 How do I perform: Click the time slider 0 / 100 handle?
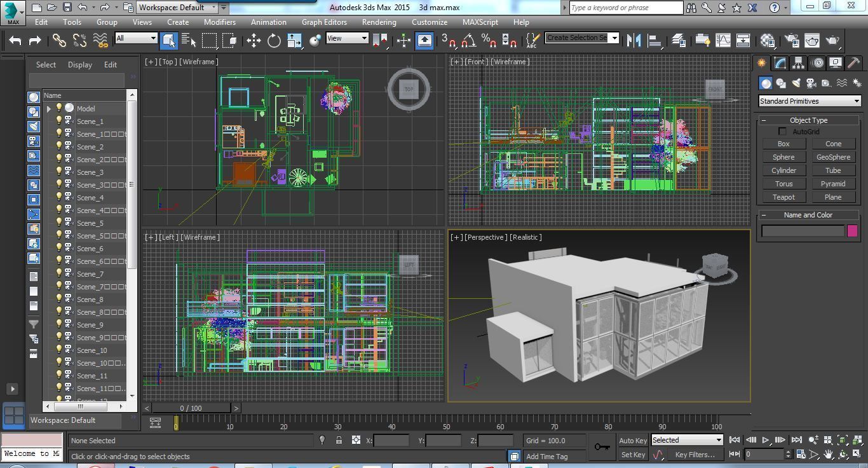(x=191, y=408)
